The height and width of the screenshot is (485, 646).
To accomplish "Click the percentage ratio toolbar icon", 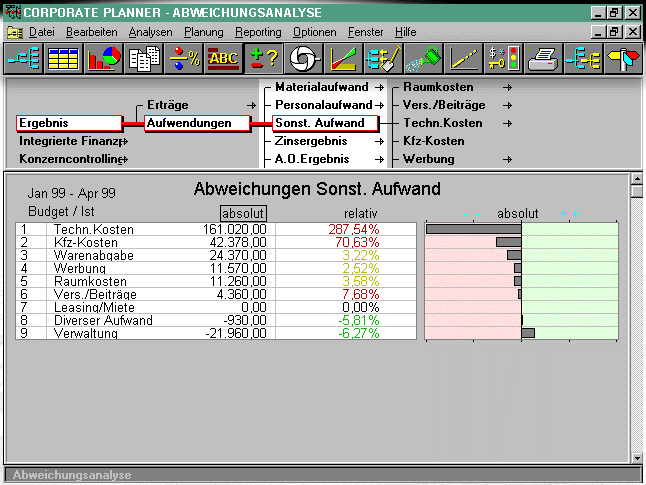I will 184,59.
